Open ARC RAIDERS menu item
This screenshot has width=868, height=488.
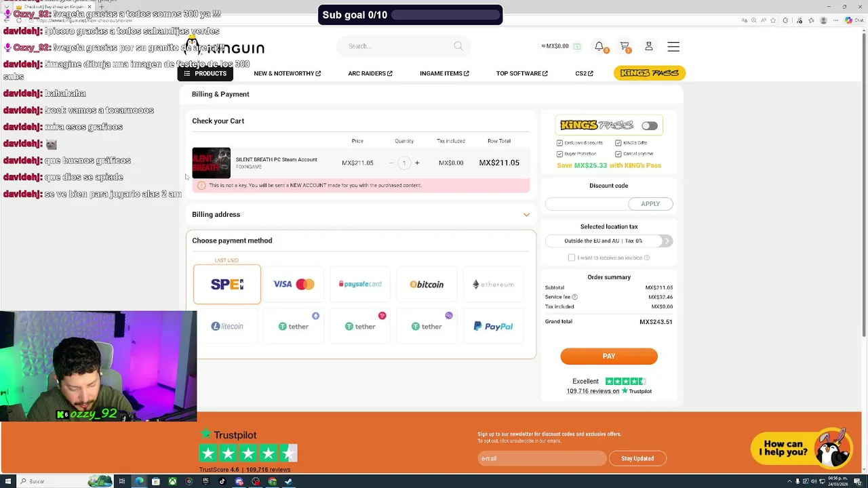(370, 73)
